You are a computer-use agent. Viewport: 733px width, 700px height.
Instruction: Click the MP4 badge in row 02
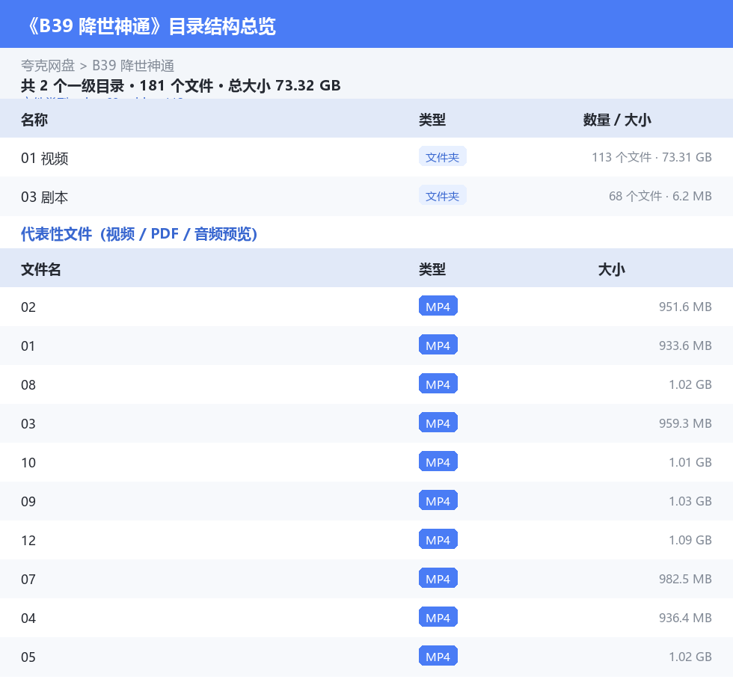point(438,306)
